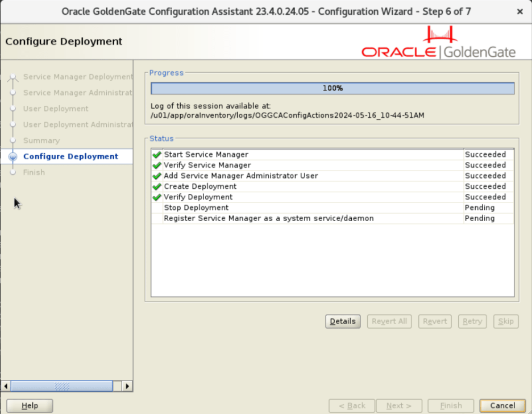Click the green checkmark beside Verify Service Manager
532x414 pixels.
(x=157, y=165)
